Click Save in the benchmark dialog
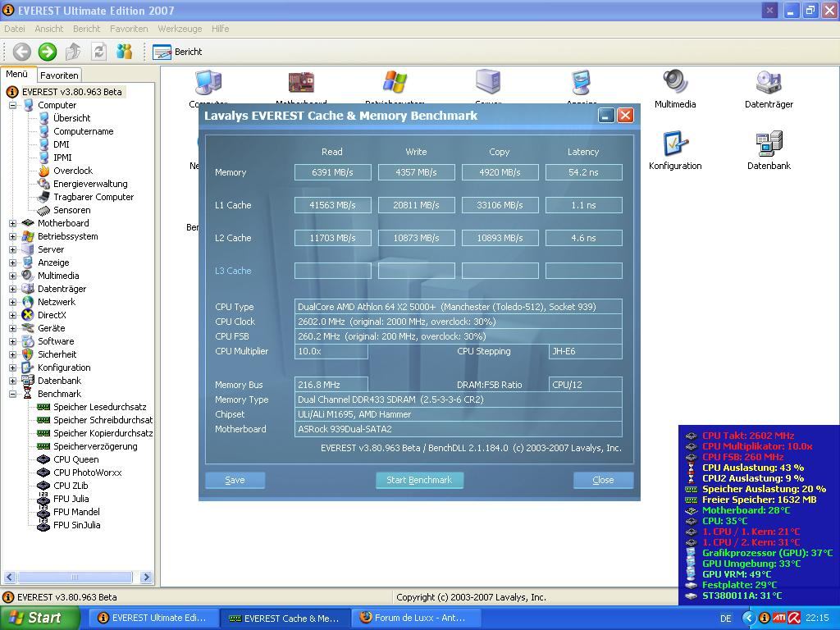Viewport: 840px width, 630px height. (x=235, y=480)
